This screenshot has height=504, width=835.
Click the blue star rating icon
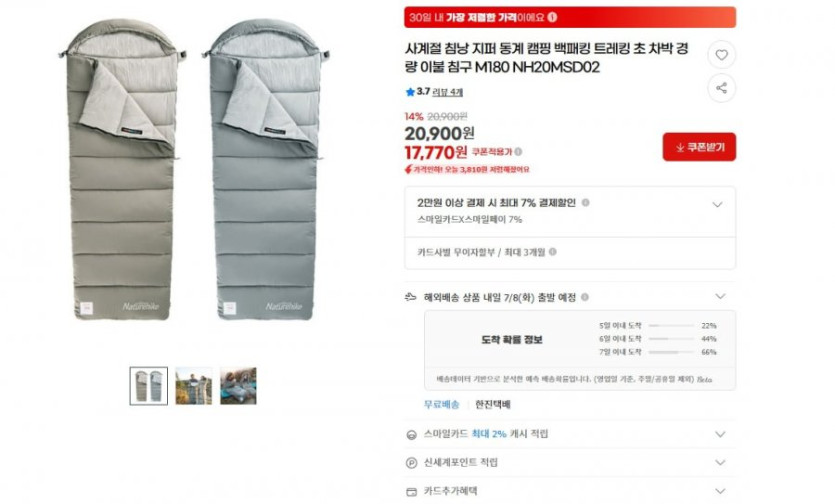coord(410,92)
